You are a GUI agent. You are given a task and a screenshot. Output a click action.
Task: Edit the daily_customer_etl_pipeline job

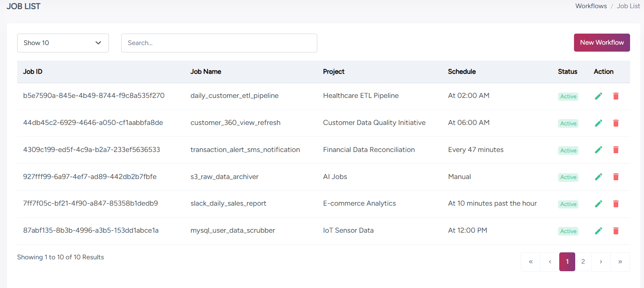click(x=598, y=96)
